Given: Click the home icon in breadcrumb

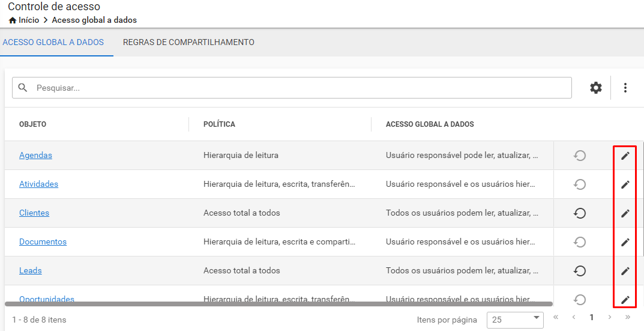Looking at the screenshot, I should pos(13,20).
